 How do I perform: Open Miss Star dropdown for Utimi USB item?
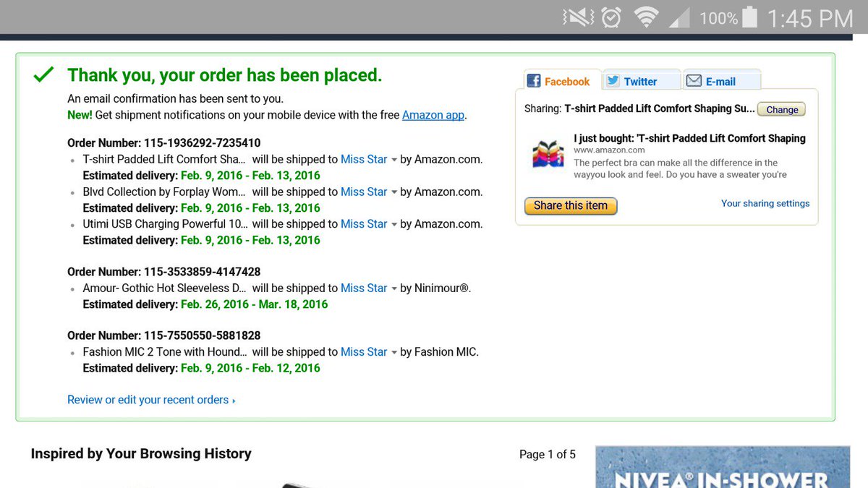pos(394,224)
